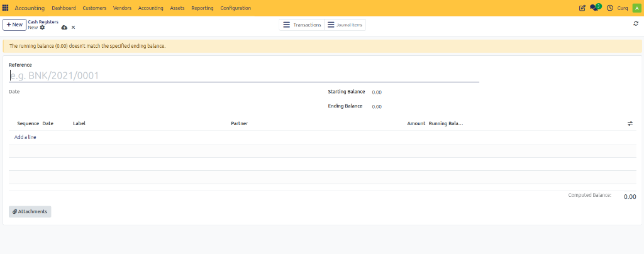This screenshot has height=254, width=644.
Task: Go back to Cash Registers breadcrumb
Action: [x=43, y=22]
